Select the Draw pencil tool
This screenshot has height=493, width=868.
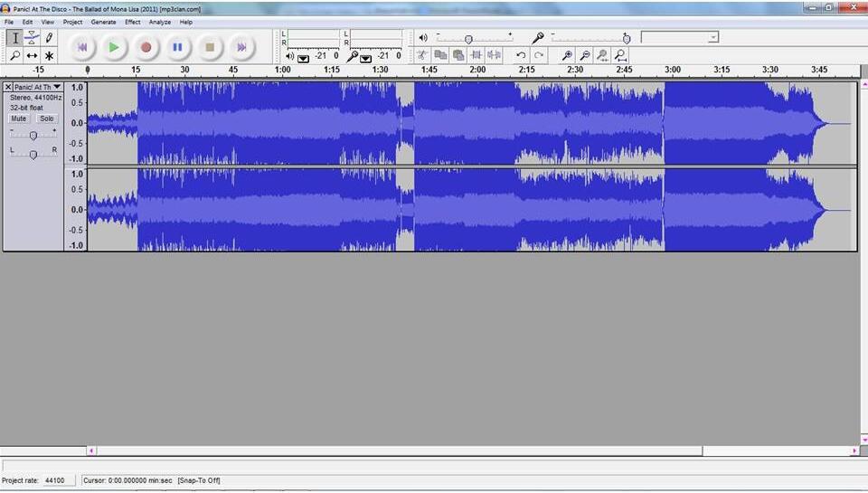(49, 37)
